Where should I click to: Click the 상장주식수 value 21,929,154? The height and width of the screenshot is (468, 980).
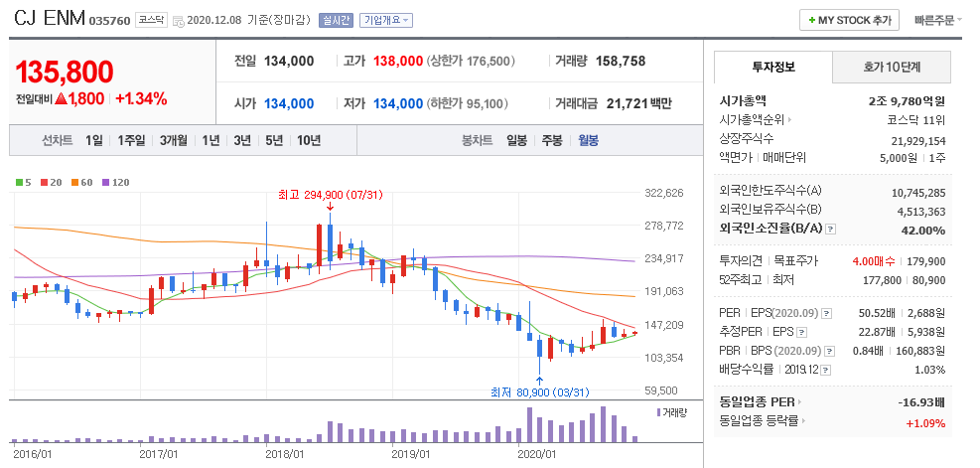(x=918, y=141)
